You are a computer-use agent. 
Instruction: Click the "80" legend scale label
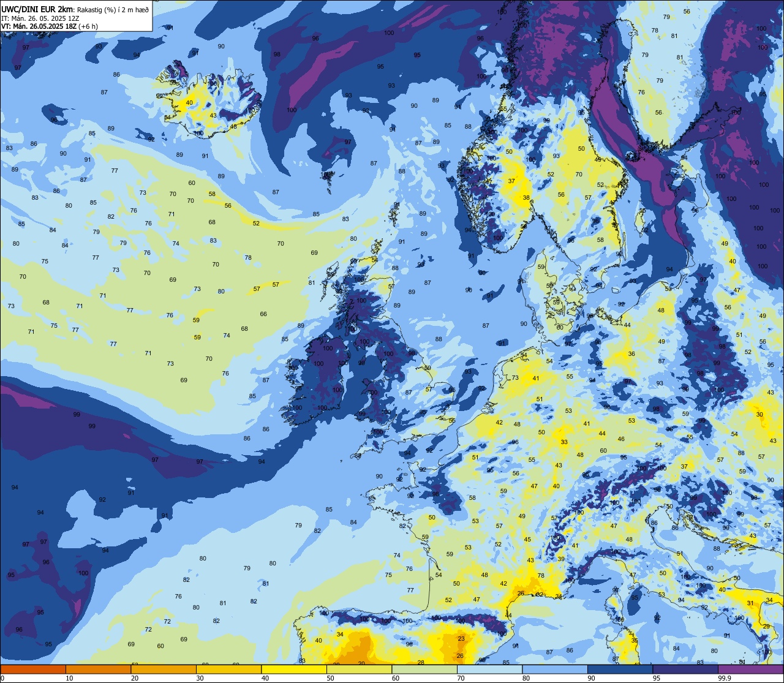[526, 678]
